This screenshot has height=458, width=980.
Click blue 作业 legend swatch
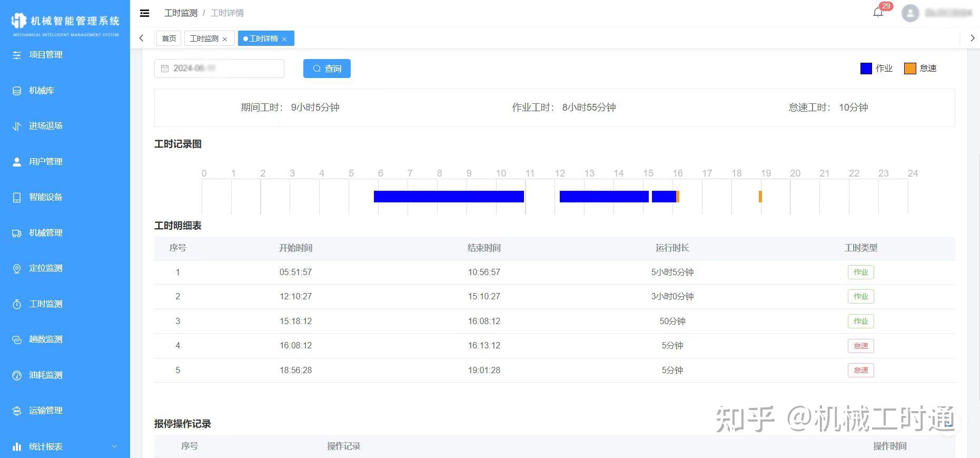866,69
